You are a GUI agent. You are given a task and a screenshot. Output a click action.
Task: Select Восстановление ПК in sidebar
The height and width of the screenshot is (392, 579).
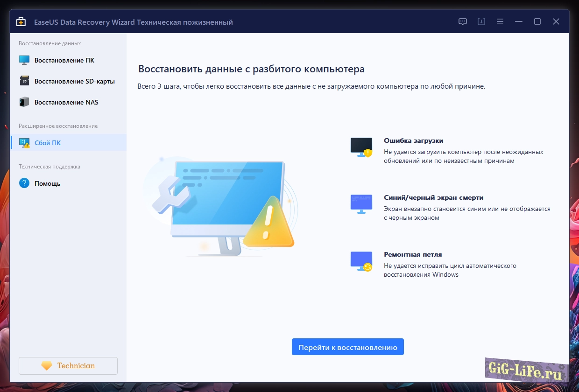click(x=64, y=60)
